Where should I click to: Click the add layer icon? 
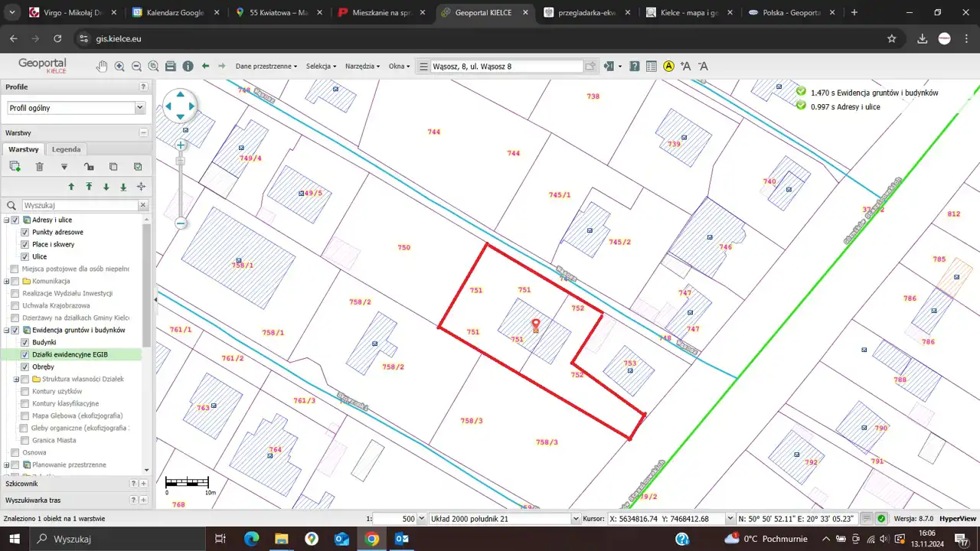coord(15,167)
